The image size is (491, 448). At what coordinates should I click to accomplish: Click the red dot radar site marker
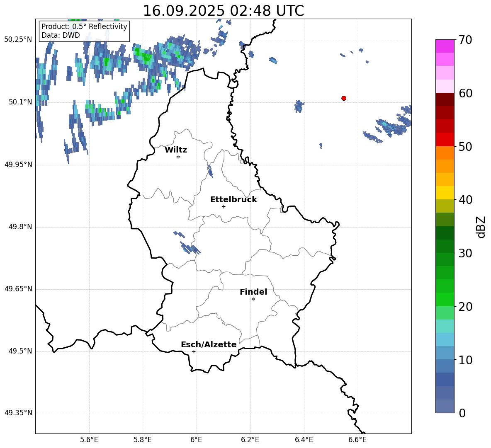pyautogui.click(x=344, y=98)
